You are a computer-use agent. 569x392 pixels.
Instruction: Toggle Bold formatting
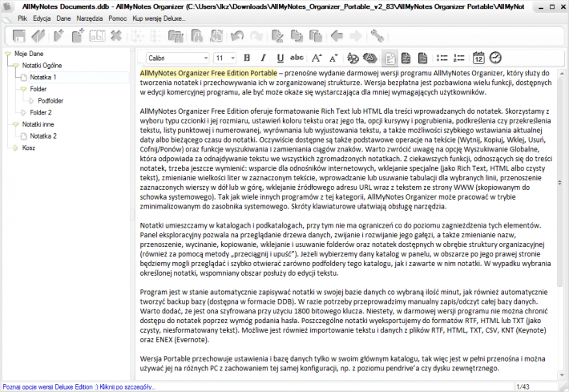247,58
